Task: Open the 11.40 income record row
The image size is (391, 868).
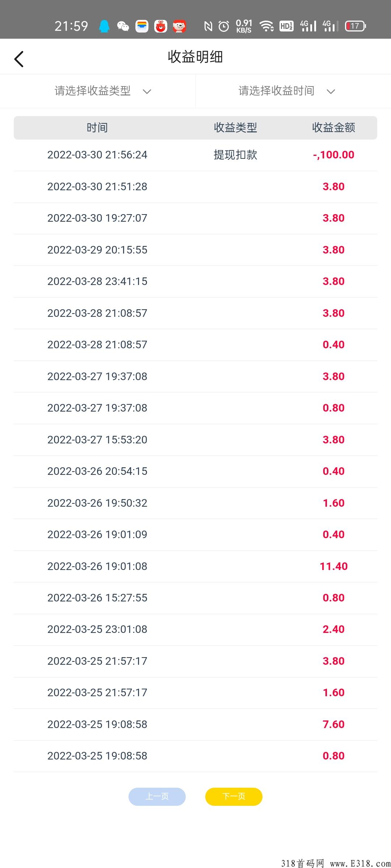Action: [x=195, y=566]
